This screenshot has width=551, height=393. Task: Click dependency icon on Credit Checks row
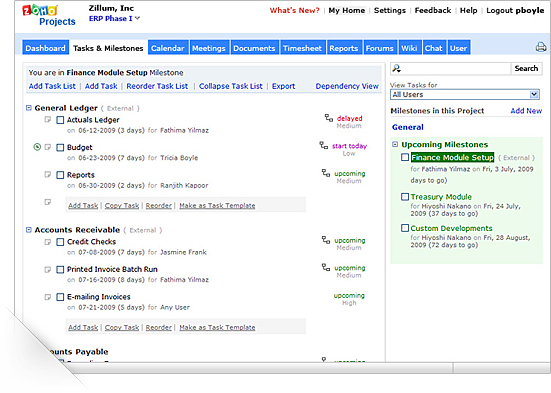coord(326,240)
